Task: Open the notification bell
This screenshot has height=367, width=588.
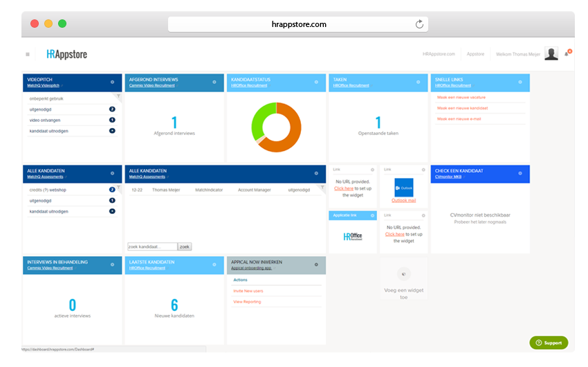Action: [567, 54]
